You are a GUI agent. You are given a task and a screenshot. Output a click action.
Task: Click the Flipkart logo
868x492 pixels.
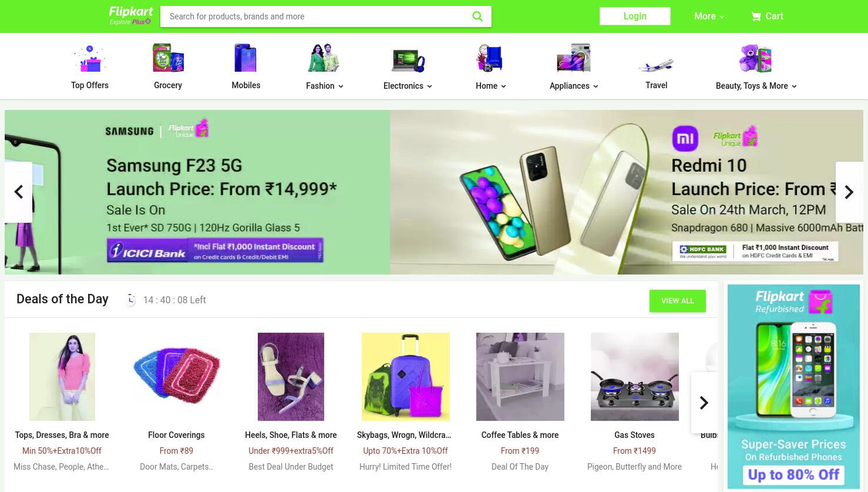point(131,15)
